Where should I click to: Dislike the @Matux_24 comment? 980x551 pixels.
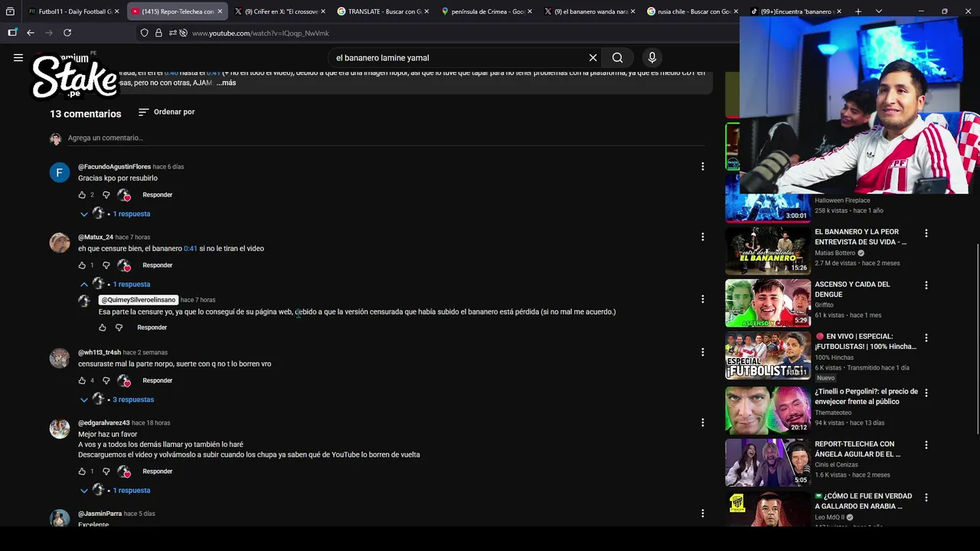coord(106,266)
